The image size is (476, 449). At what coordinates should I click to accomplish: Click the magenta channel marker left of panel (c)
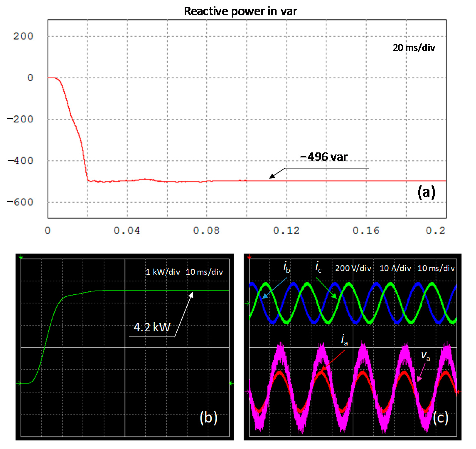248,392
